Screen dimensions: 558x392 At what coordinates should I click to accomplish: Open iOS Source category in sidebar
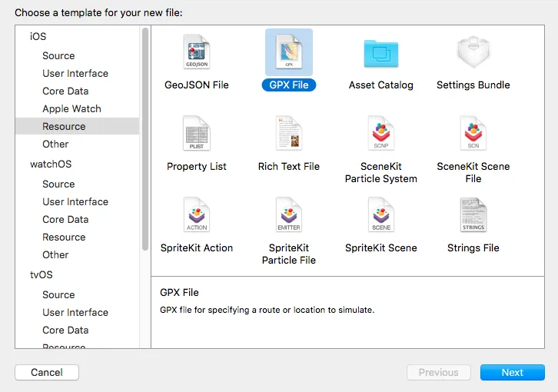click(x=58, y=55)
